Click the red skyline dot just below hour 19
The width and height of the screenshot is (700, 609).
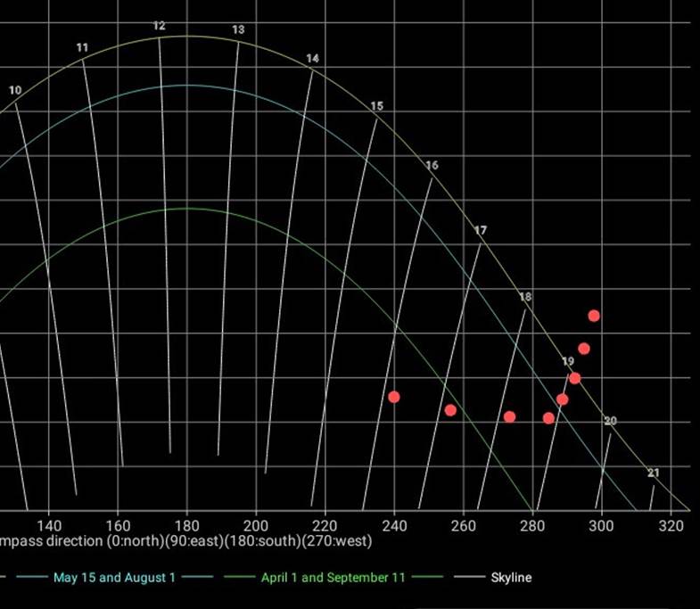pyautogui.click(x=563, y=399)
